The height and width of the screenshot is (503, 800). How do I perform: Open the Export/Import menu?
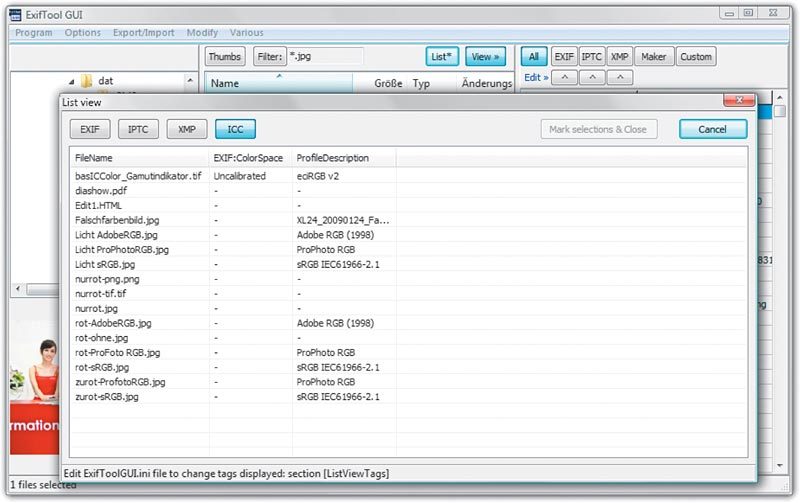click(144, 33)
